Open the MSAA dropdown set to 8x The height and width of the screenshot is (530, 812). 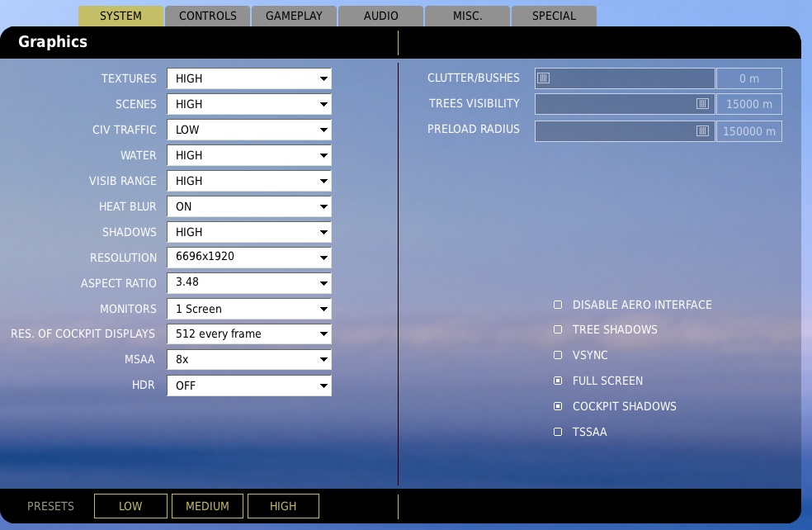249,359
